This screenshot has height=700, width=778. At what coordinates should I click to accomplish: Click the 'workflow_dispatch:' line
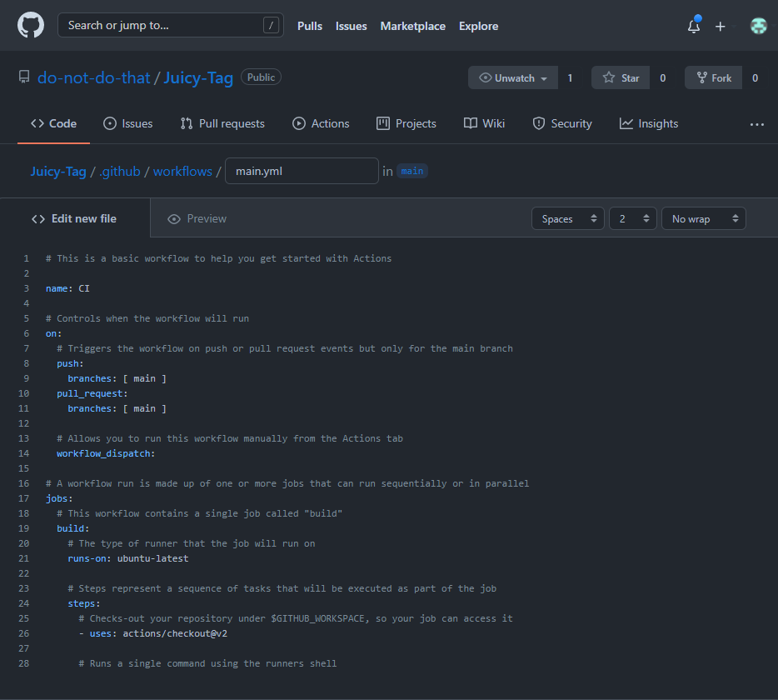[x=106, y=453]
